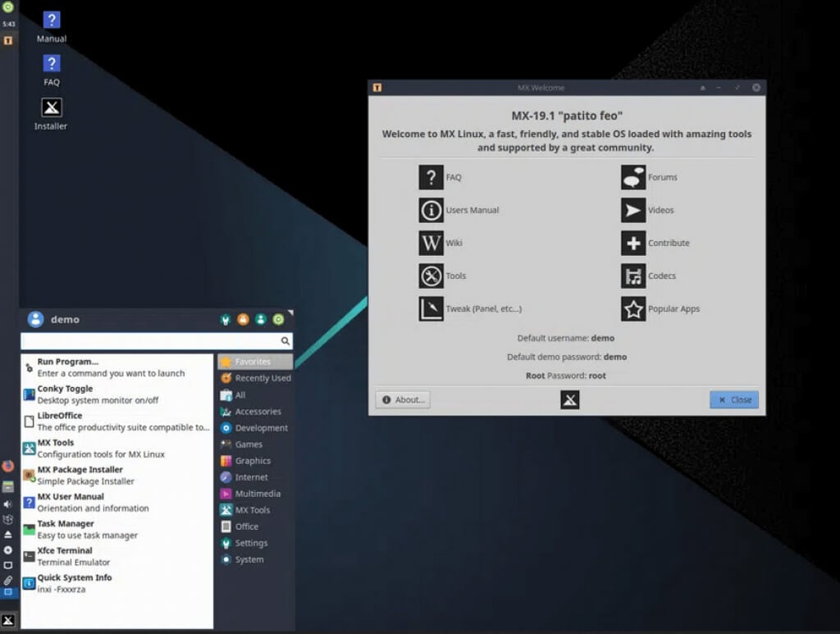Click the green circle icon at the panel top
Screen dimensions: 840x634
click(x=8, y=7)
